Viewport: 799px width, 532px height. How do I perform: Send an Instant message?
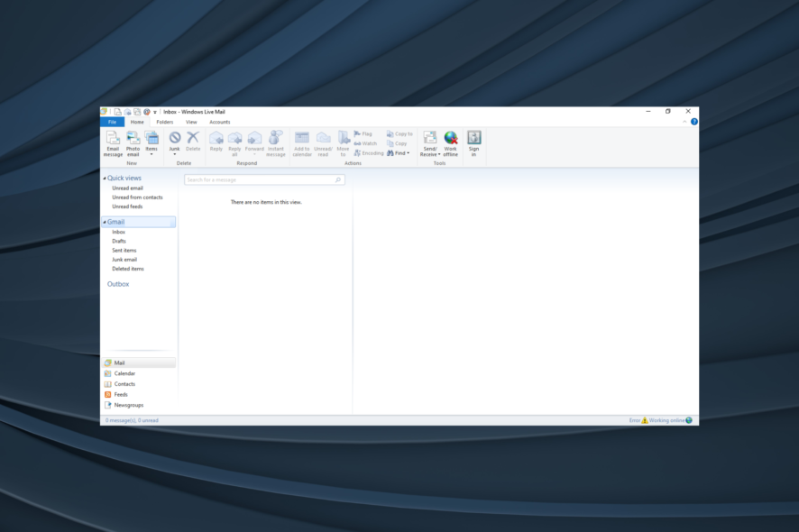coord(276,143)
